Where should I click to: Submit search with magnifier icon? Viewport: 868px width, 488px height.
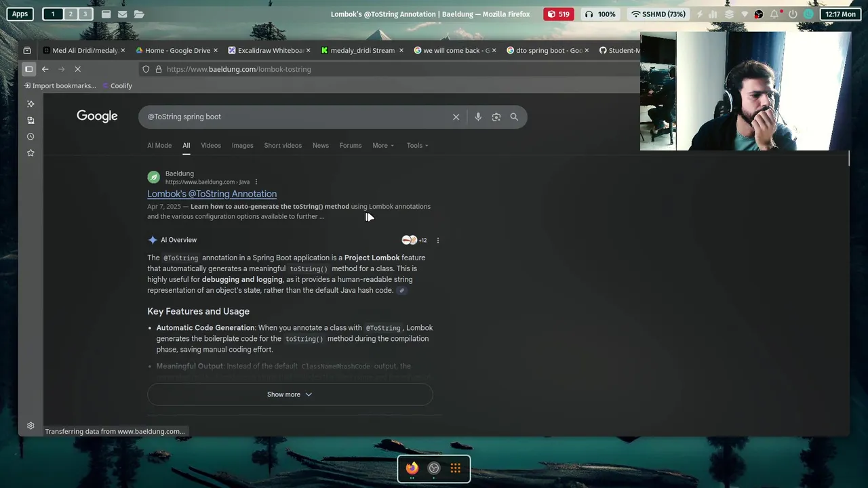pyautogui.click(x=514, y=117)
